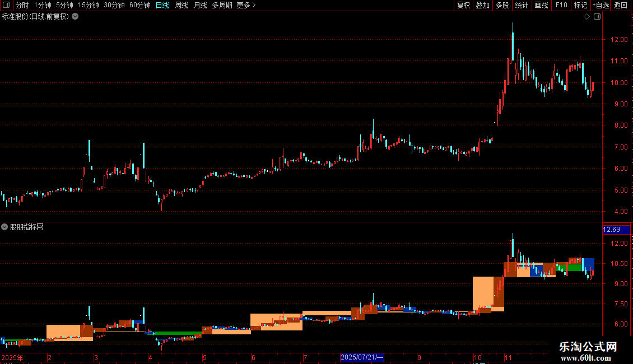Open the 多股 multi-stock view

[x=502, y=5]
